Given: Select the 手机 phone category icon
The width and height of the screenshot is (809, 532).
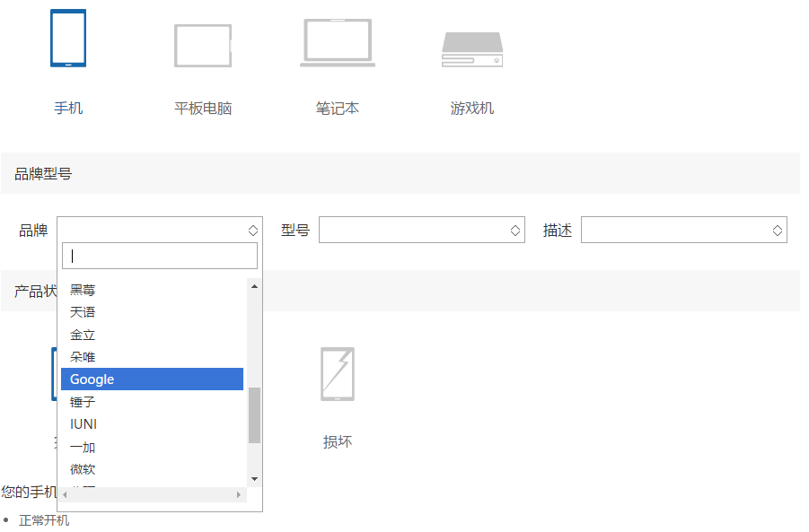Looking at the screenshot, I should pos(68,38).
